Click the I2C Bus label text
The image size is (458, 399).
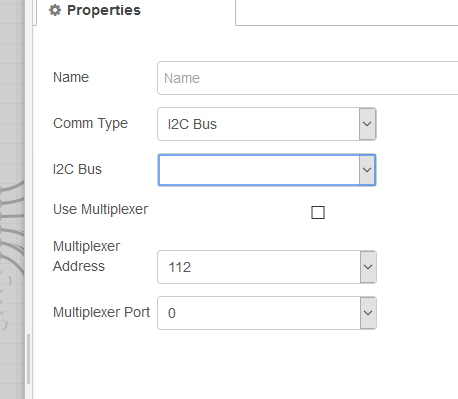77,169
